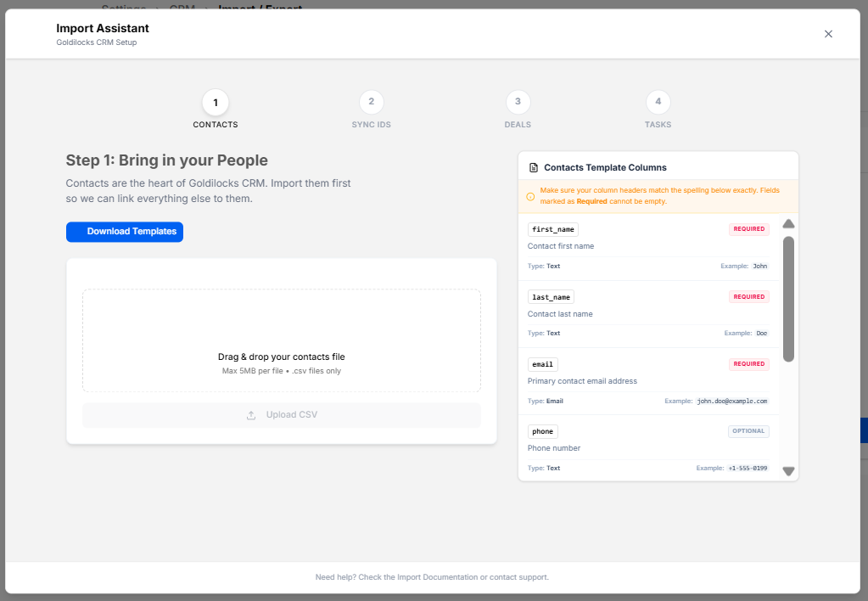Click the example +1-555-0199
Screen dimensions: 868x601
tap(748, 468)
